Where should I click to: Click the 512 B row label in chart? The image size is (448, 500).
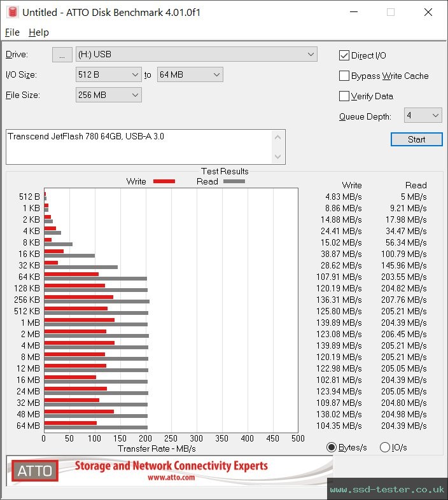(x=29, y=197)
